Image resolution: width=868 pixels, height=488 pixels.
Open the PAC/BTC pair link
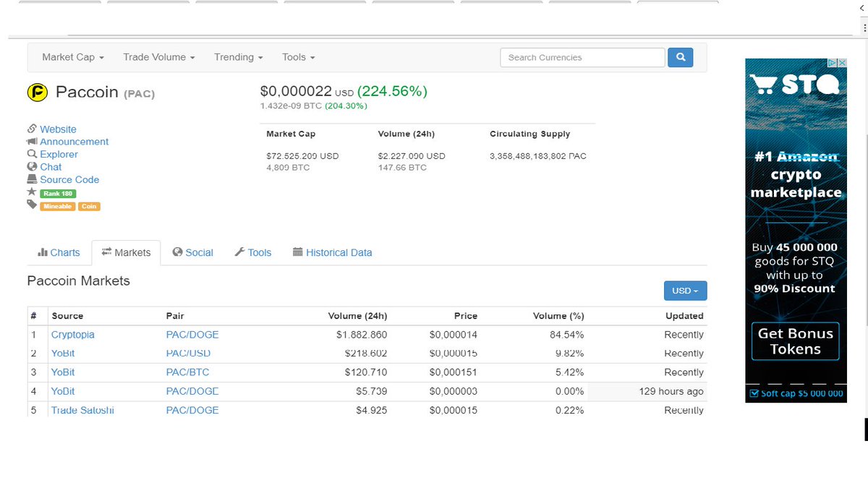point(187,372)
